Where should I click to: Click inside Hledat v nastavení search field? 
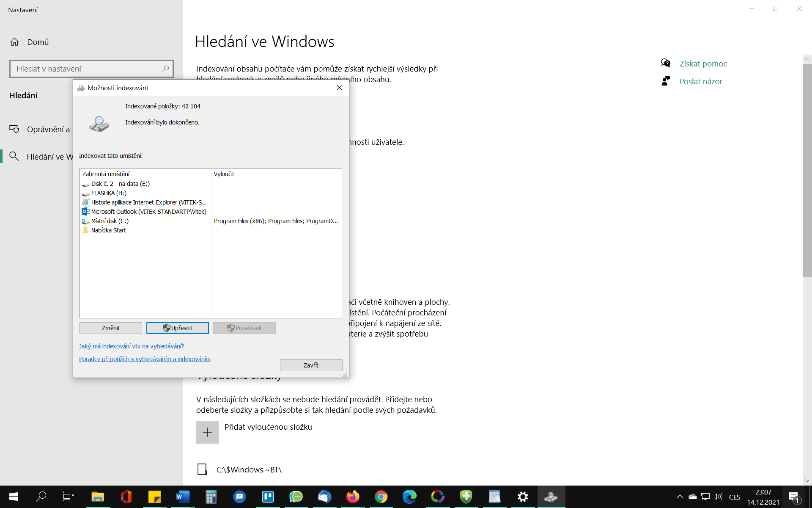(85, 69)
